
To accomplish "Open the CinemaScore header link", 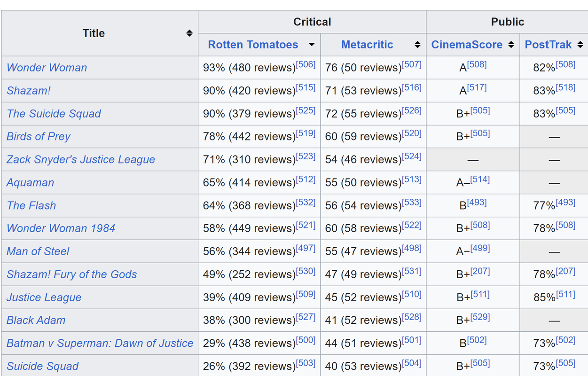I will pos(467,45).
